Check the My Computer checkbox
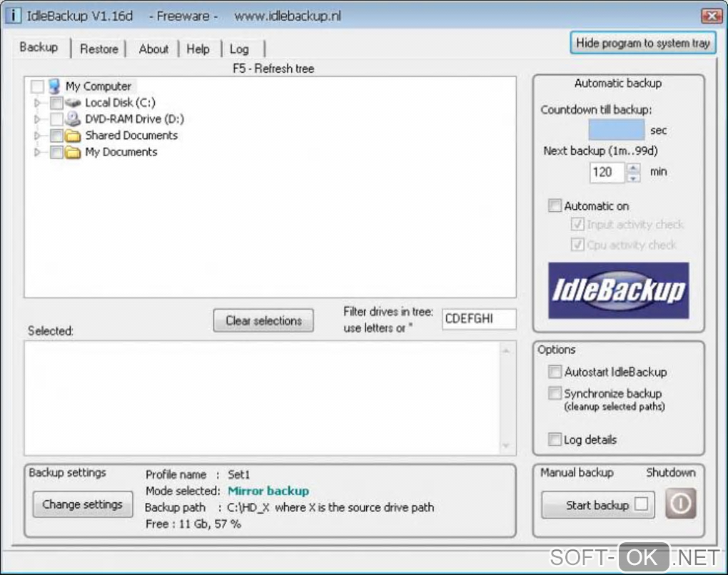728x575 pixels. tap(37, 86)
